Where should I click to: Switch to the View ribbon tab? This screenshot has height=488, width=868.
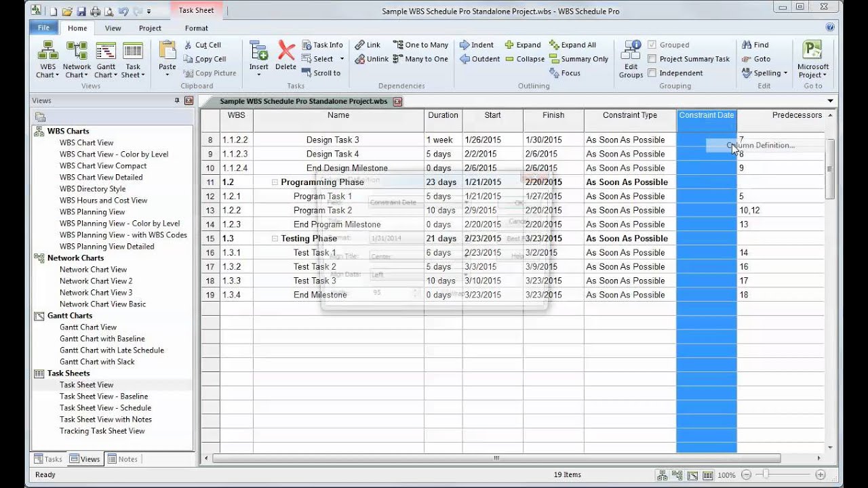[x=113, y=28]
